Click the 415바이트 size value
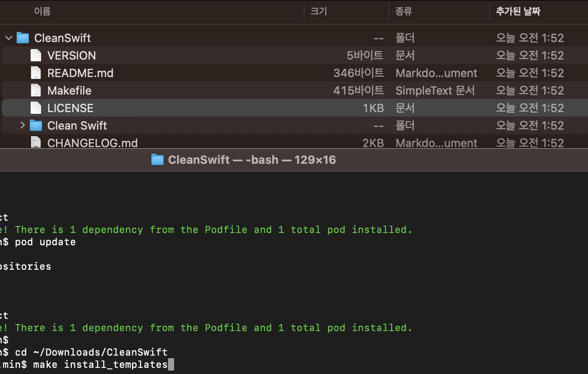 pyautogui.click(x=358, y=91)
